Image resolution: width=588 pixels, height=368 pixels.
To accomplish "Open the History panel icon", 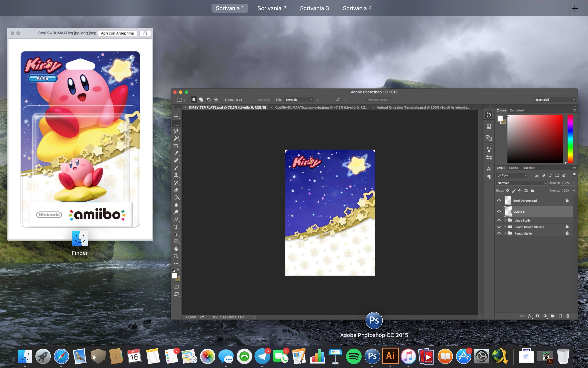I will click(x=489, y=115).
